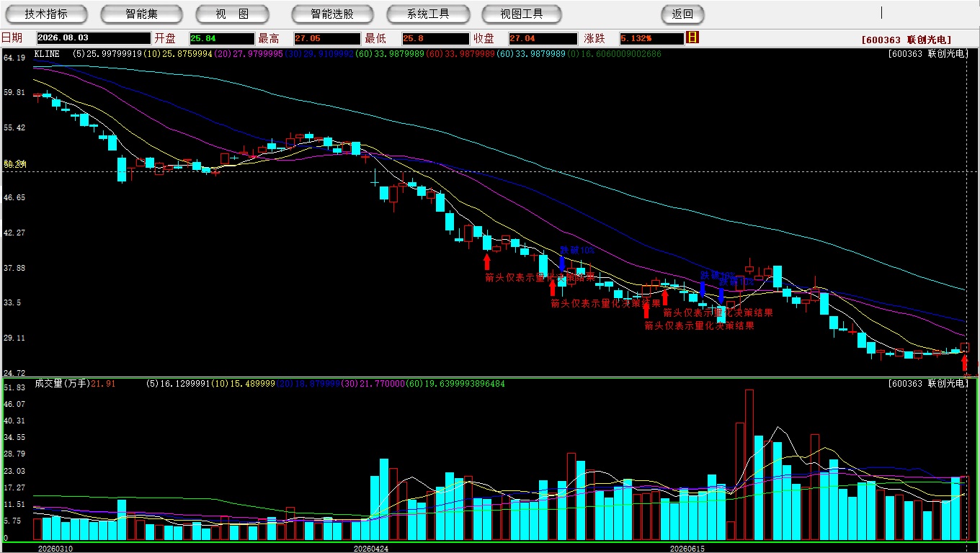Open the 智能集 menu
Viewport: 980px width, 553px height.
(x=141, y=14)
